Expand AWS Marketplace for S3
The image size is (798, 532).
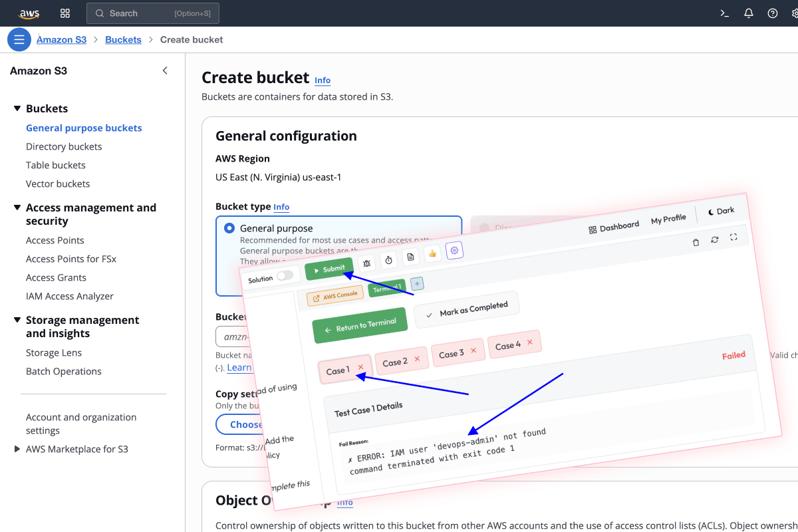click(x=17, y=449)
